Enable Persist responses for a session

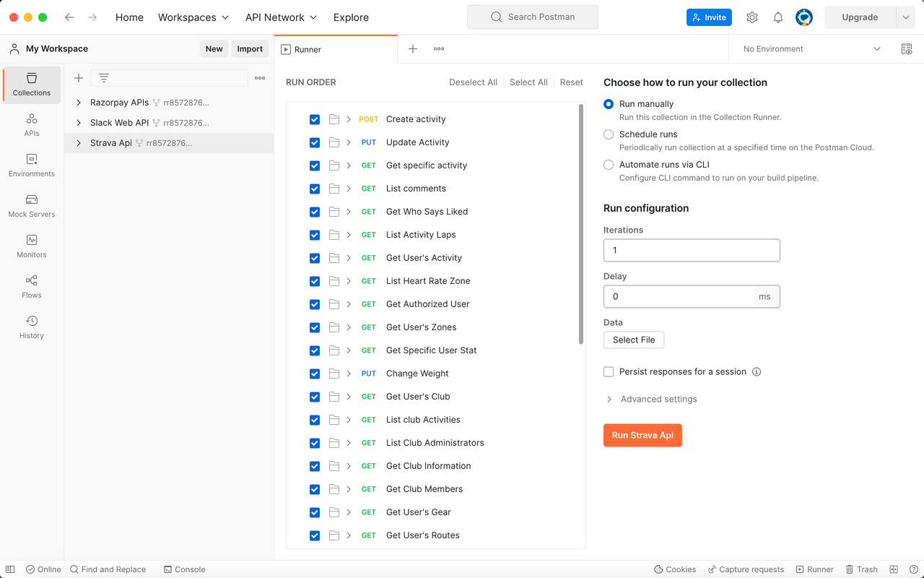[x=609, y=371]
